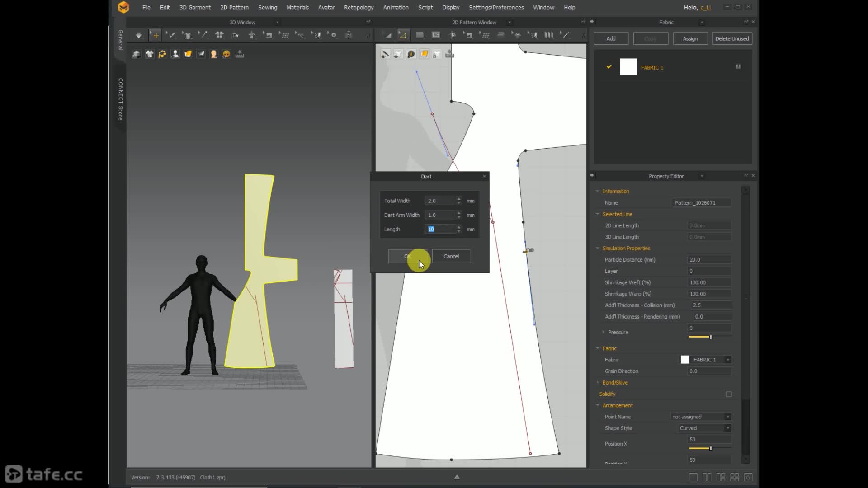868x488 pixels.
Task: Click Cancel in the Dart dialog
Action: [x=451, y=256]
